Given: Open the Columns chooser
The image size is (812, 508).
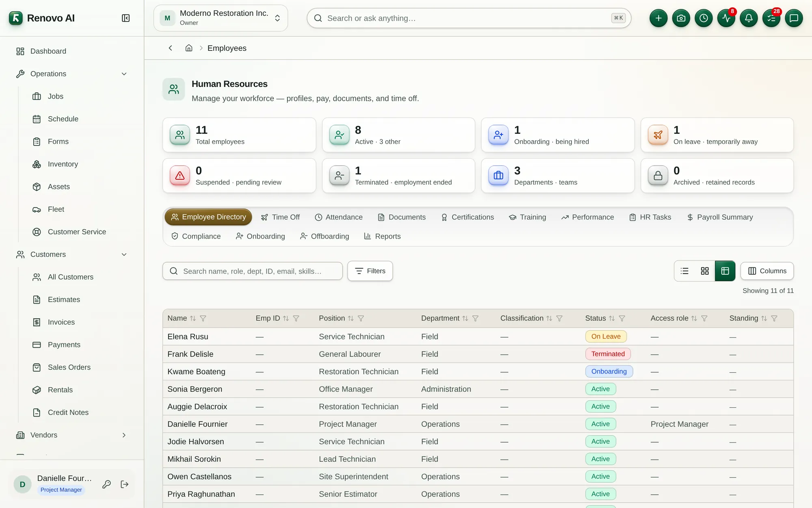Looking at the screenshot, I should point(767,271).
